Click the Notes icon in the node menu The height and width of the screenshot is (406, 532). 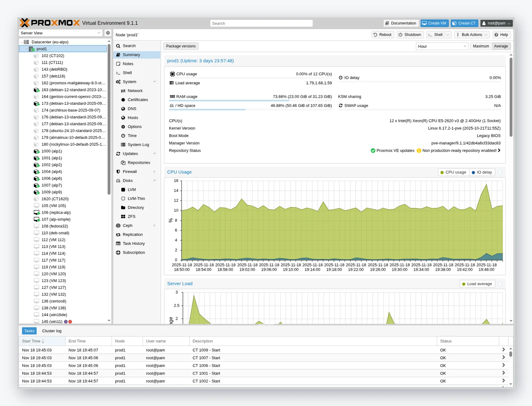pos(118,64)
